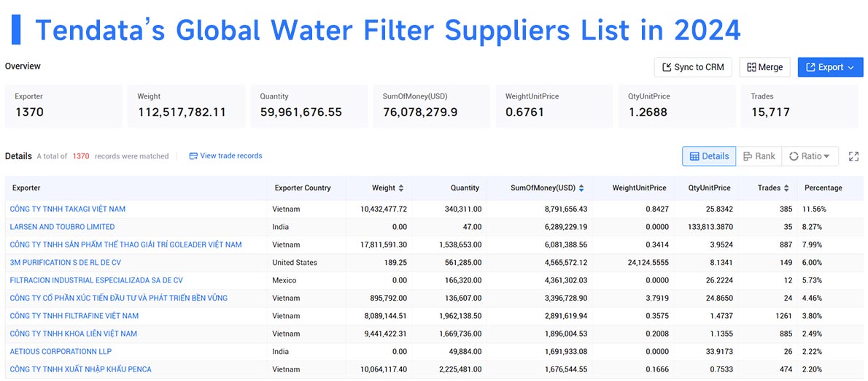868x381 pixels.
Task: Click the Exporter column header
Action: pos(26,188)
